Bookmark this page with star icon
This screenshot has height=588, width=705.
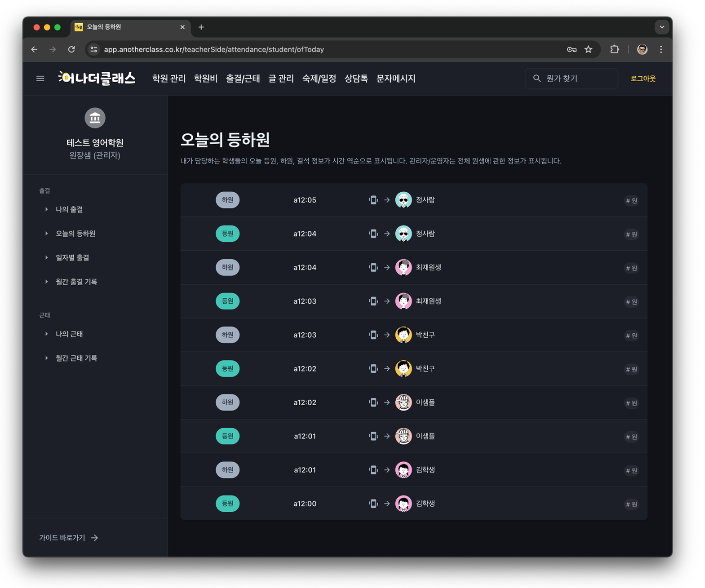[588, 49]
